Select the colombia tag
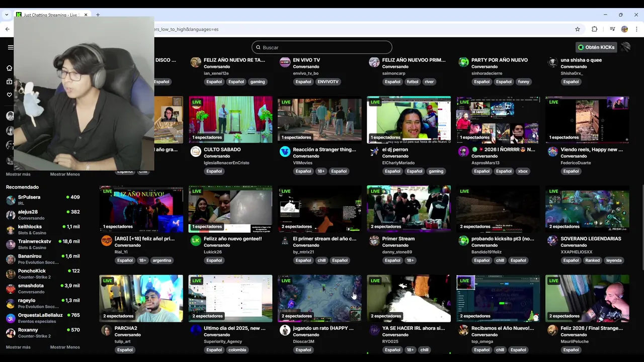644x362 pixels. tap(237, 350)
